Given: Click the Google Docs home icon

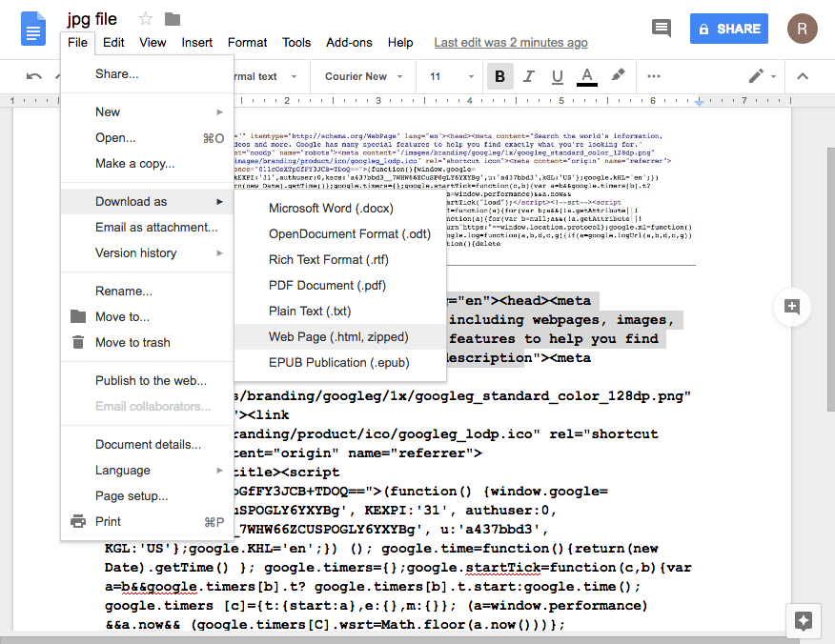Looking at the screenshot, I should (x=33, y=29).
